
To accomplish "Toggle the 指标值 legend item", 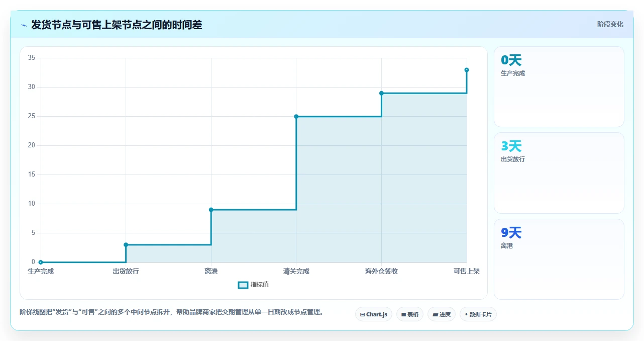I will point(254,285).
